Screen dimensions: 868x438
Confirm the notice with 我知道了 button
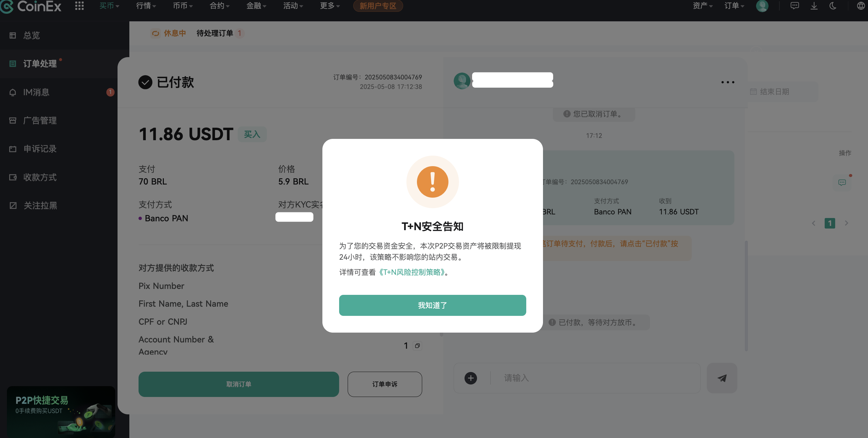pyautogui.click(x=432, y=305)
